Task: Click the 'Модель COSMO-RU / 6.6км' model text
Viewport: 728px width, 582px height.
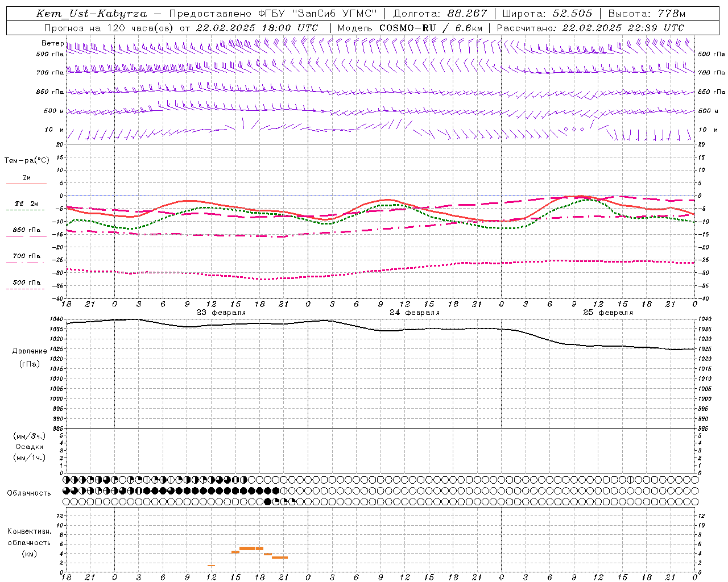Action: pyautogui.click(x=410, y=28)
